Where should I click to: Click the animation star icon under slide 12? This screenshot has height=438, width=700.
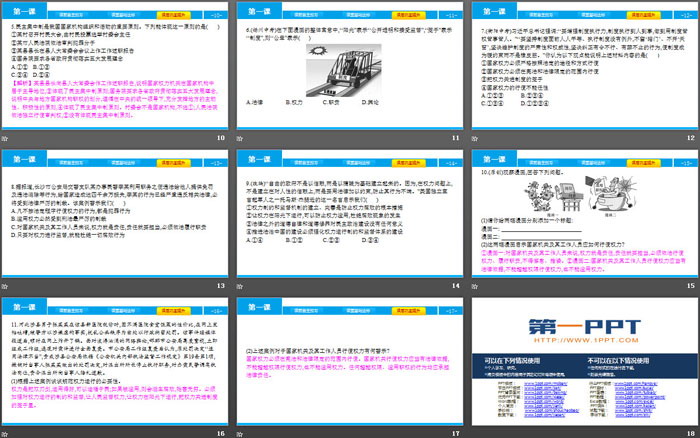tap(475, 138)
